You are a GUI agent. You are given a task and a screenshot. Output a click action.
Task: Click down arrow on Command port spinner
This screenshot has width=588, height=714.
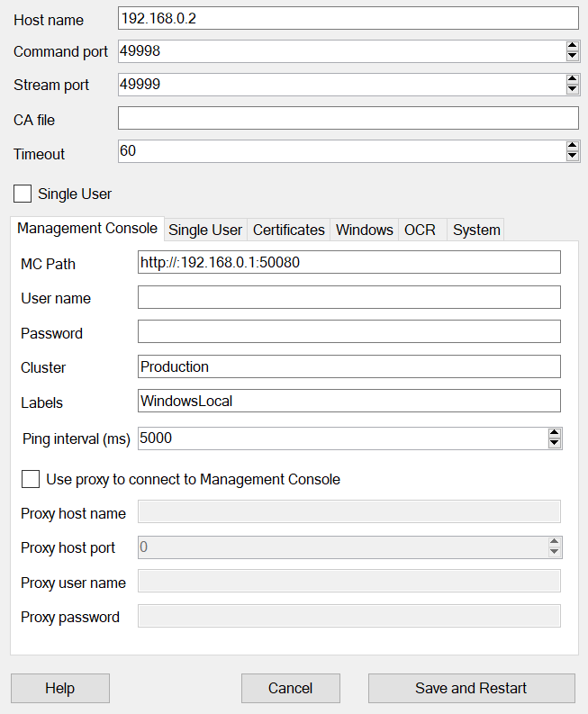[x=572, y=57]
